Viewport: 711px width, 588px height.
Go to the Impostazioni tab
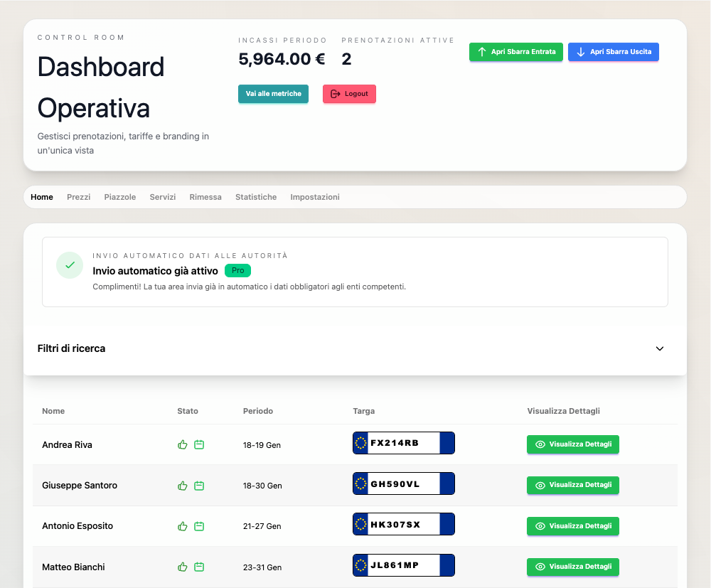315,197
